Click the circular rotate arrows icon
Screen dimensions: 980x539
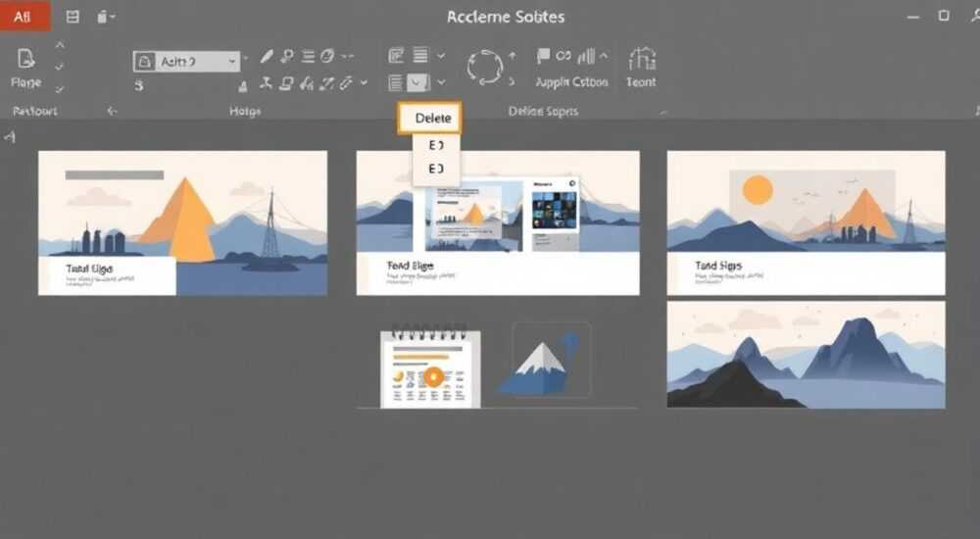click(x=484, y=67)
